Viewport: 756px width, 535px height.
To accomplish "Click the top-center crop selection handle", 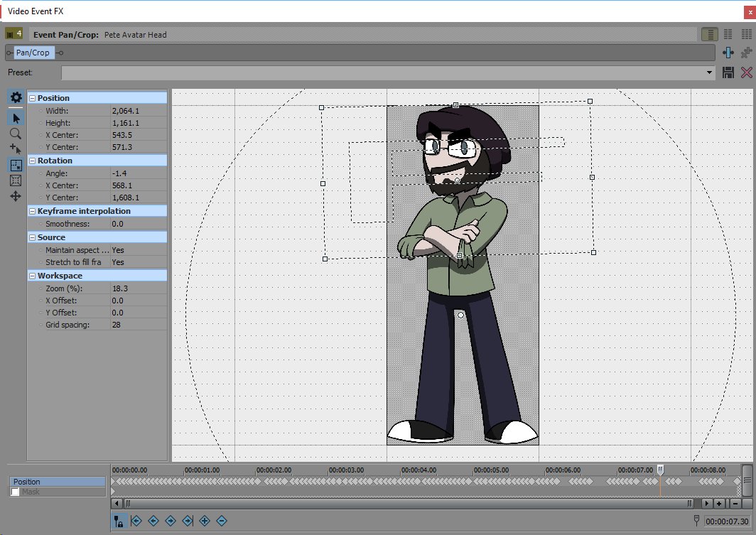I will [455, 104].
